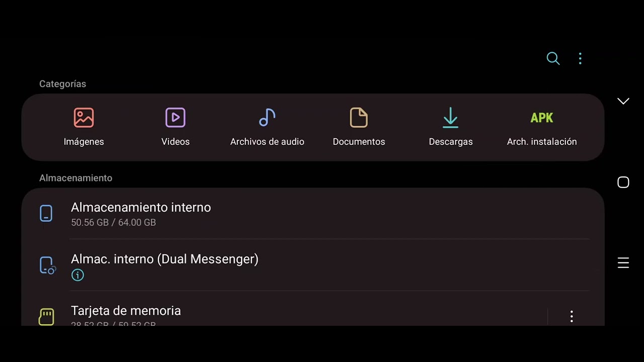Click the 50.56 GB / 64.00 GB text

pos(113,222)
